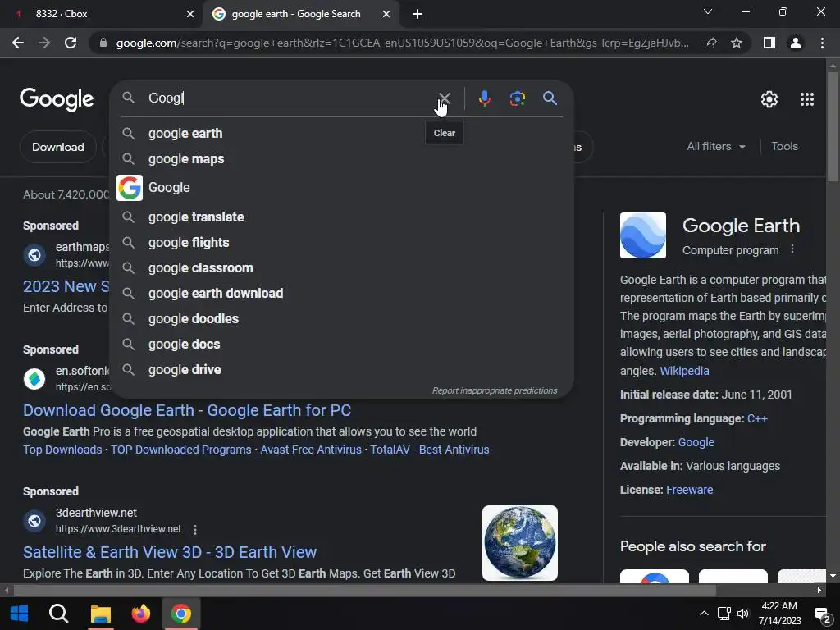Choose the google docs suggestion
Image resolution: width=840 pixels, height=630 pixels.
click(x=341, y=345)
